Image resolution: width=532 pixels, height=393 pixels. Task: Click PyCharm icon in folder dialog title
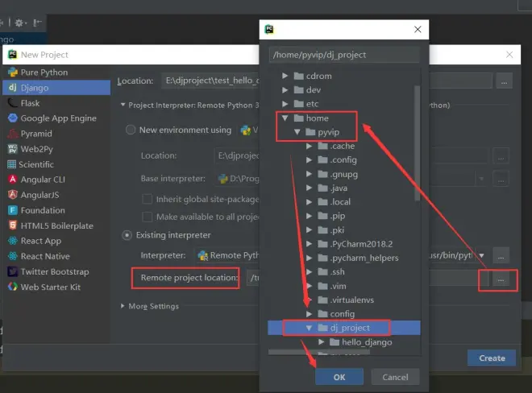click(269, 30)
